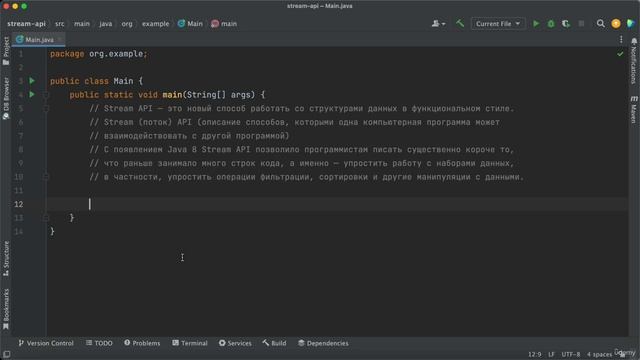This screenshot has height=360, width=640.
Task: Open the Services tool window
Action: pyautogui.click(x=235, y=343)
